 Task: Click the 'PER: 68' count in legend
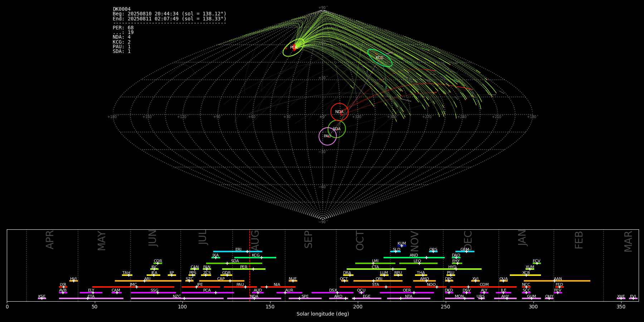coord(123,28)
